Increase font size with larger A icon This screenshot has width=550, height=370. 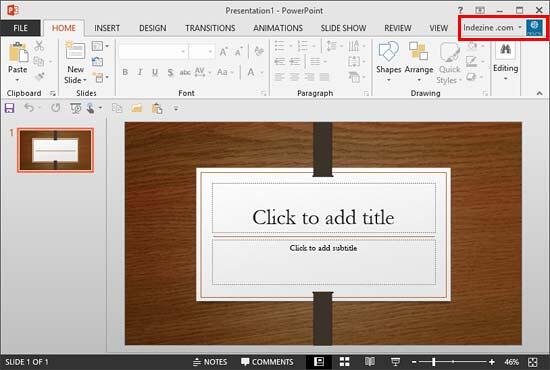pyautogui.click(x=223, y=52)
